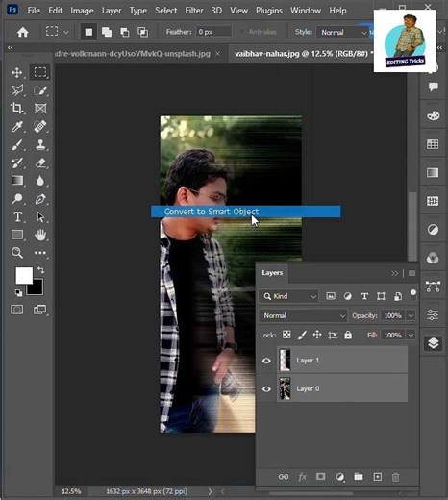Toggle Lock image pixels brush icon

click(302, 335)
